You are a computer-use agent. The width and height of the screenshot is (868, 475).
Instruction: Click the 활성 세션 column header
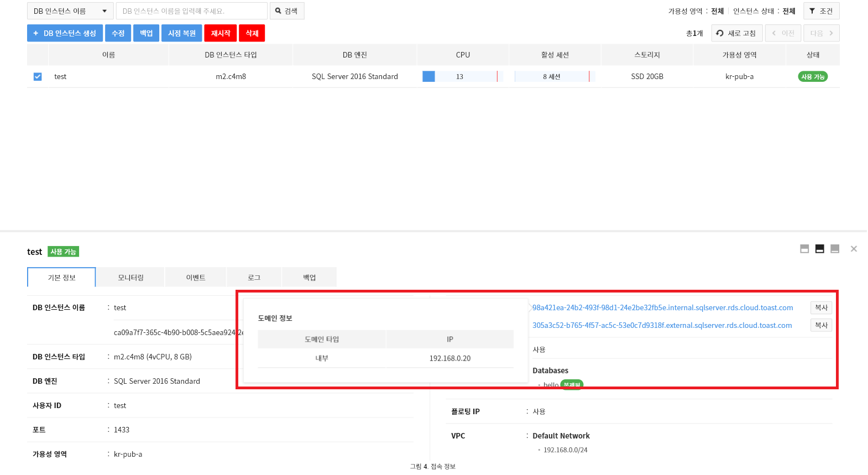tap(555, 55)
